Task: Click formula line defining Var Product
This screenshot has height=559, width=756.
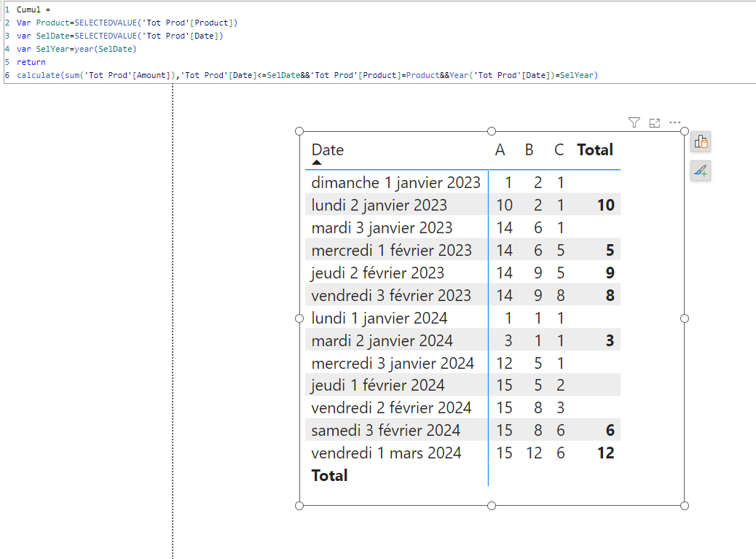Action: pyautogui.click(x=127, y=23)
